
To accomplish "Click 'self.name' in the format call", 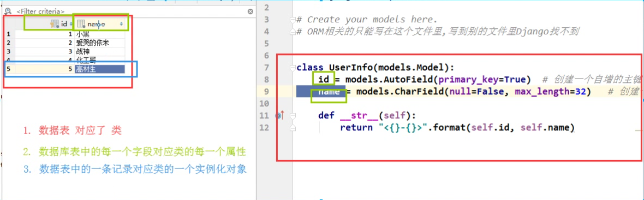I will coord(545,128).
